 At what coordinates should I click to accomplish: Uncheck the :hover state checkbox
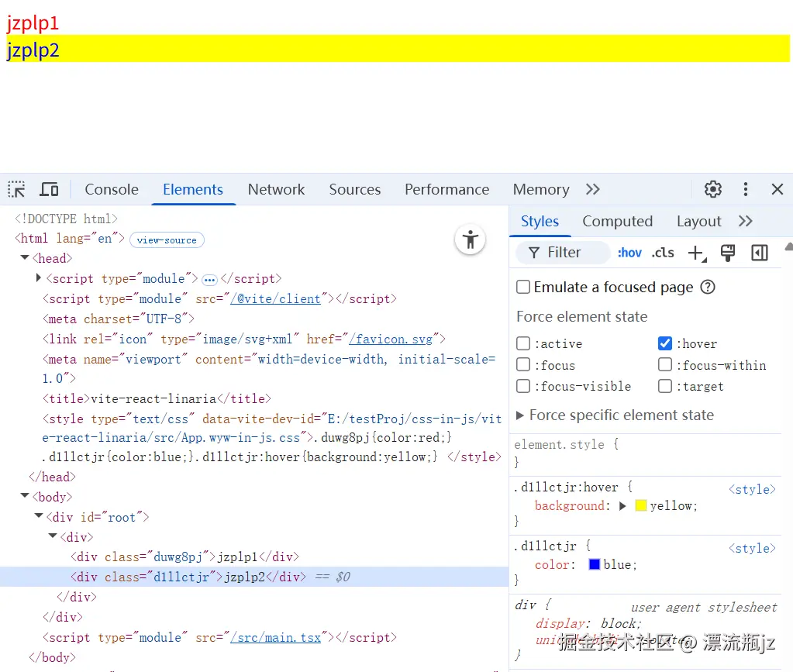point(664,343)
